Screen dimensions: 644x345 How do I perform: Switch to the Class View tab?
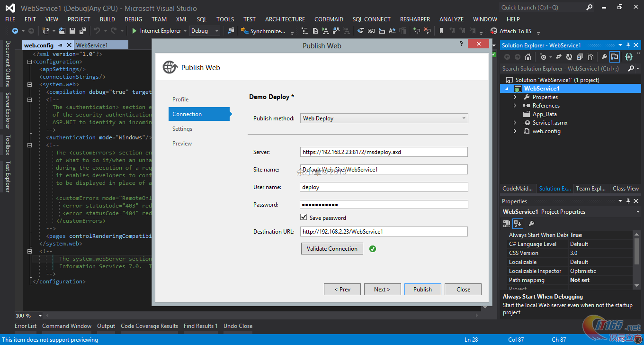pos(626,188)
